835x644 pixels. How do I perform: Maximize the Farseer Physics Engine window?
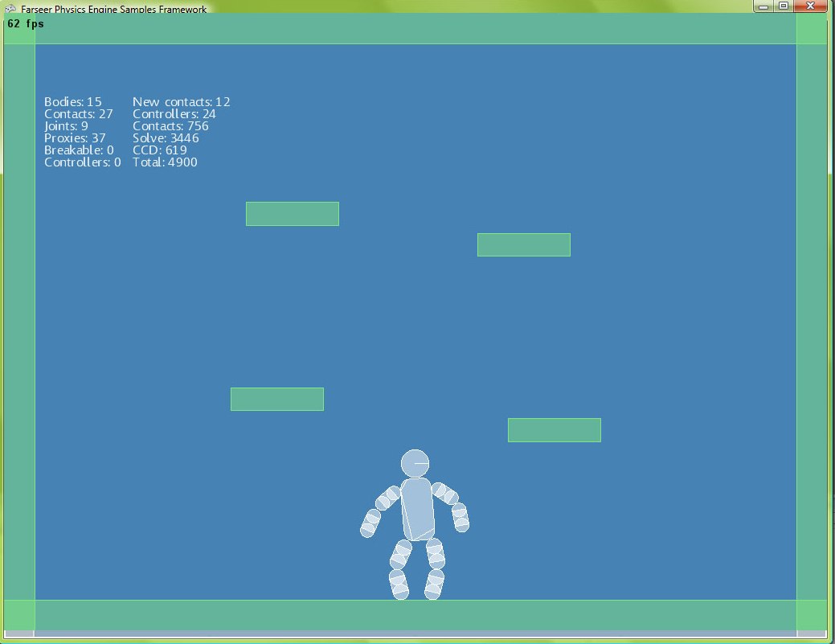pos(784,6)
